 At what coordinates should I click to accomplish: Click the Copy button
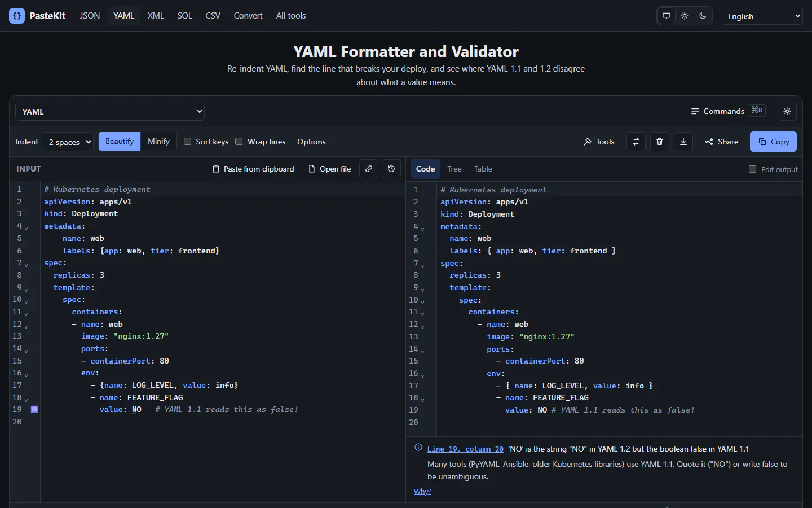[773, 142]
